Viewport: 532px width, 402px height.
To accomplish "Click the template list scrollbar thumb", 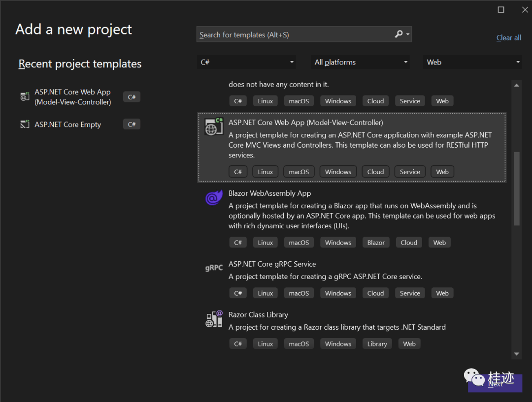I will pyautogui.click(x=516, y=188).
